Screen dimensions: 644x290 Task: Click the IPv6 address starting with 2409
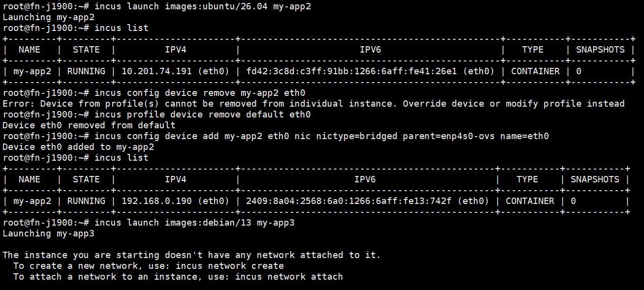(x=351, y=201)
